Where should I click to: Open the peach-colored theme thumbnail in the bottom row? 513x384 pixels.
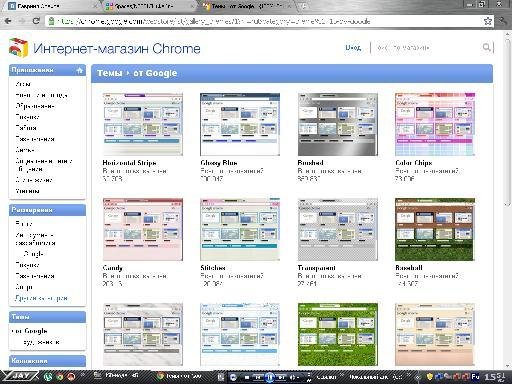point(435,334)
